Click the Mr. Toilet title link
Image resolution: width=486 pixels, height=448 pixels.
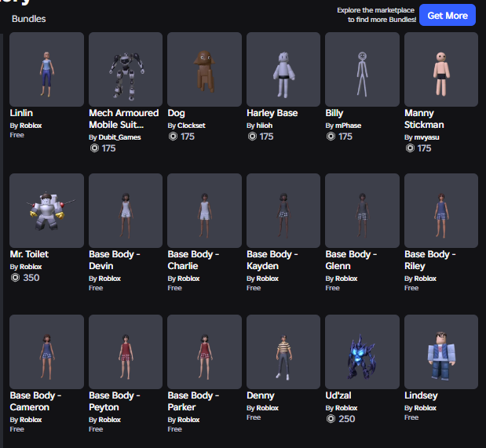(29, 254)
